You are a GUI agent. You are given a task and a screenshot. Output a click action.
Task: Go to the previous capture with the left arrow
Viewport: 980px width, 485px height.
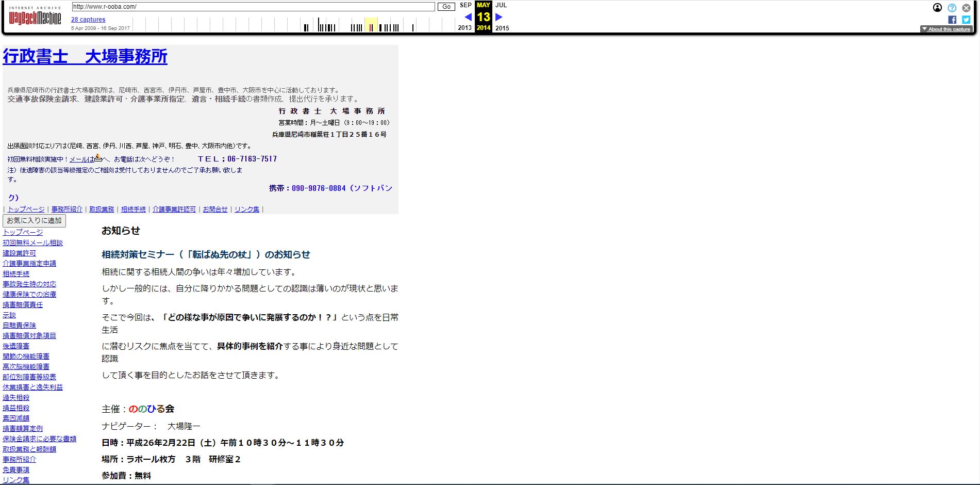[x=468, y=17]
